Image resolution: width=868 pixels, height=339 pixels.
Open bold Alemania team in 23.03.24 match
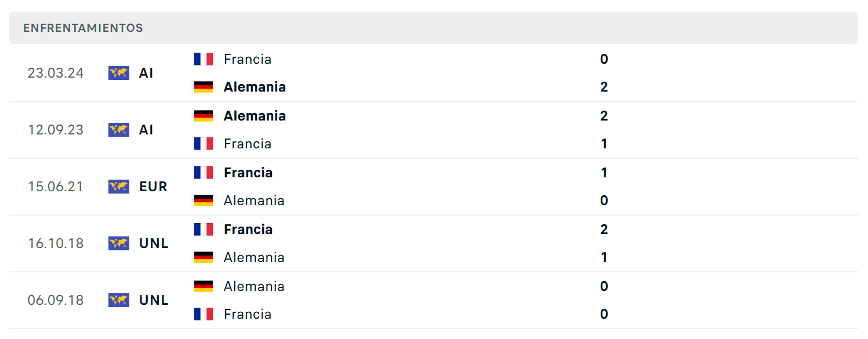coord(255,87)
